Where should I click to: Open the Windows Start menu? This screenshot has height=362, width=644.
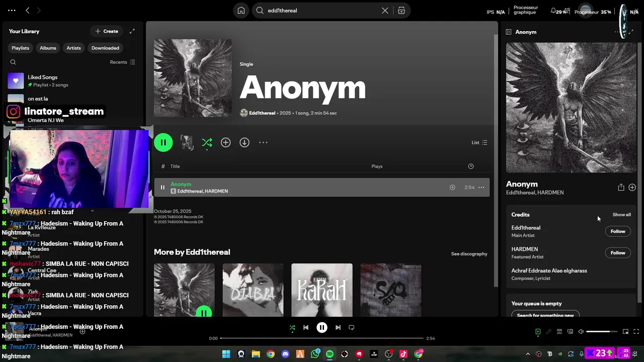pyautogui.click(x=226, y=354)
